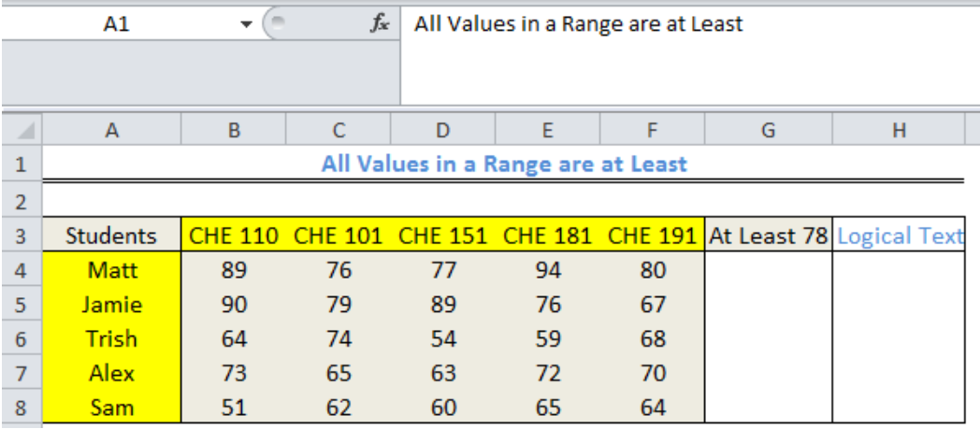Viewport: 980px width, 429px height.
Task: Click the Logical Text header cell
Action: [899, 236]
